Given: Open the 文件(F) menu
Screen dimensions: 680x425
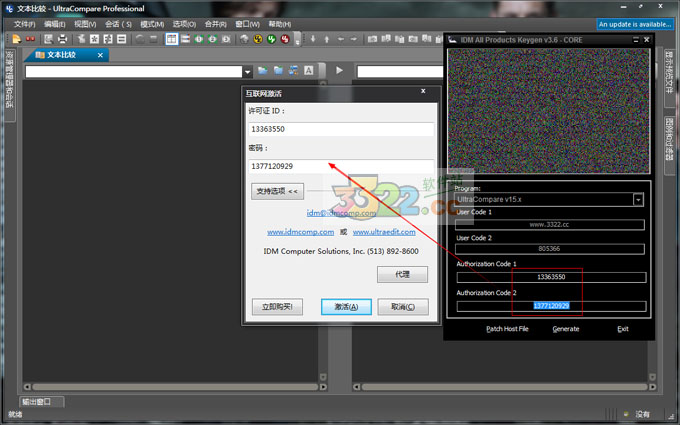Looking at the screenshot, I should 24,24.
